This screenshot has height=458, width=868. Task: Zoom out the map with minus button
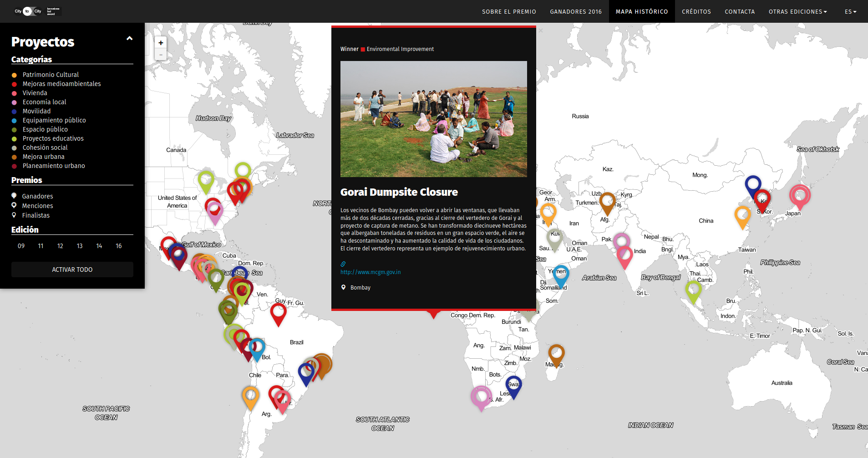161,55
